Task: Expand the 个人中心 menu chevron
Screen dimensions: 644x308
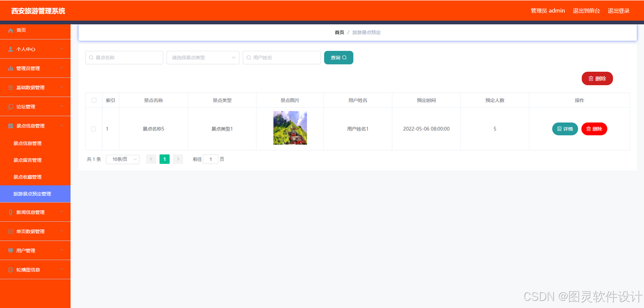Action: [62, 49]
